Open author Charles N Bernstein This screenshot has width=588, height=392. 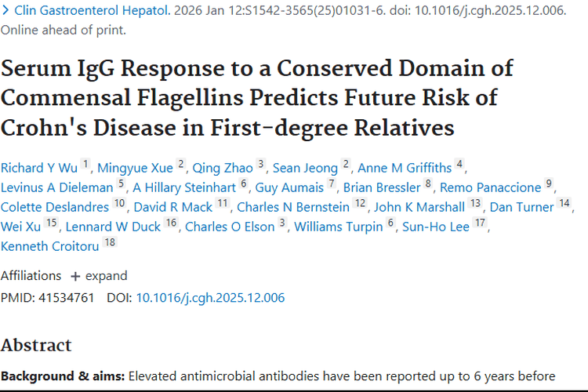pos(293,208)
